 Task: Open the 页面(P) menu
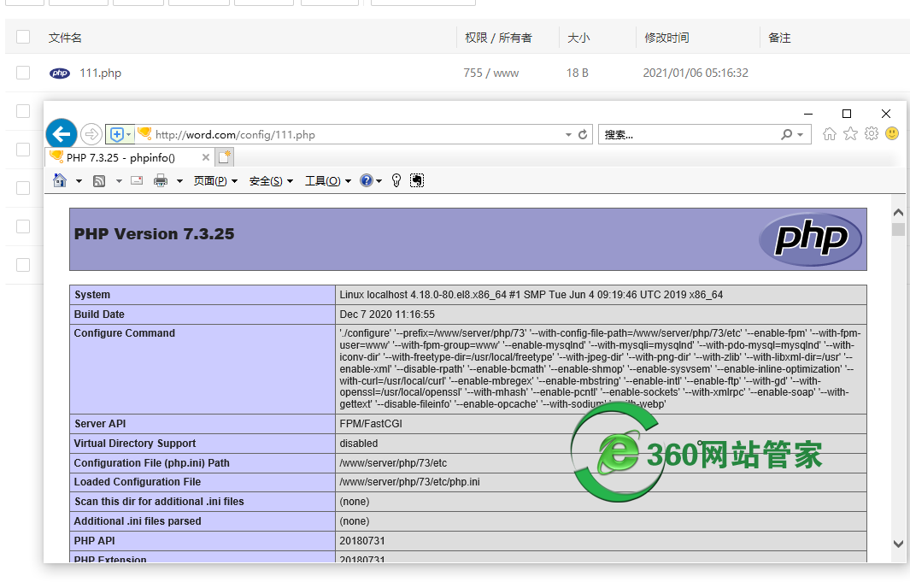coord(215,181)
